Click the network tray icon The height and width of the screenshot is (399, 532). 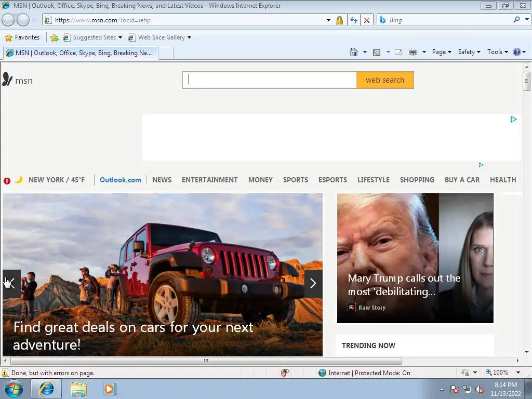coord(467,389)
